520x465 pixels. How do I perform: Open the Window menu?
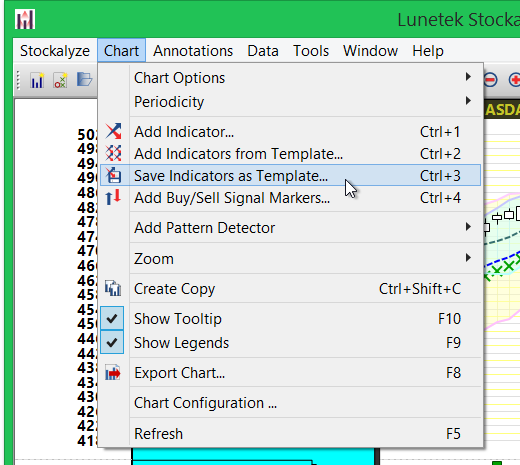(x=370, y=51)
